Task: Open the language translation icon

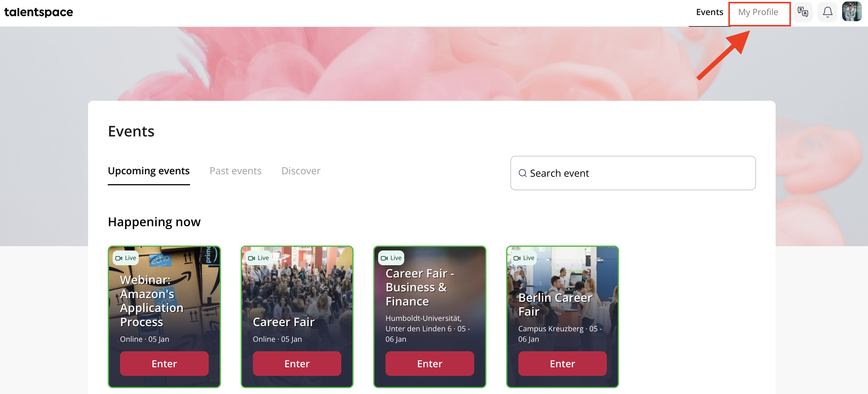Action: [803, 12]
